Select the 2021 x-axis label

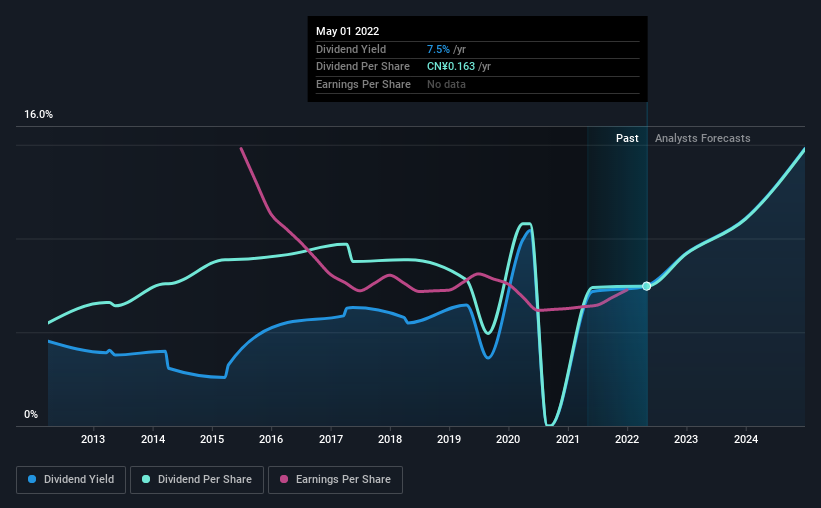click(x=568, y=439)
